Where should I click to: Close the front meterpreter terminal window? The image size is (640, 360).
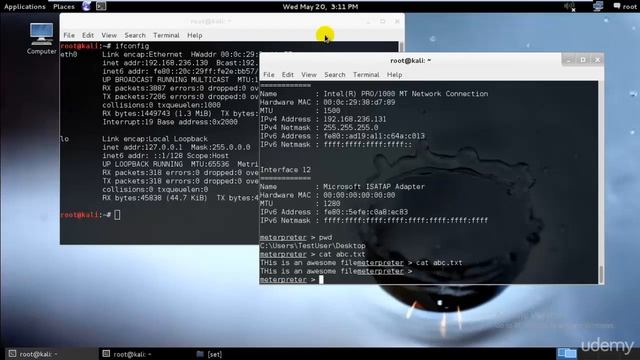click(598, 60)
